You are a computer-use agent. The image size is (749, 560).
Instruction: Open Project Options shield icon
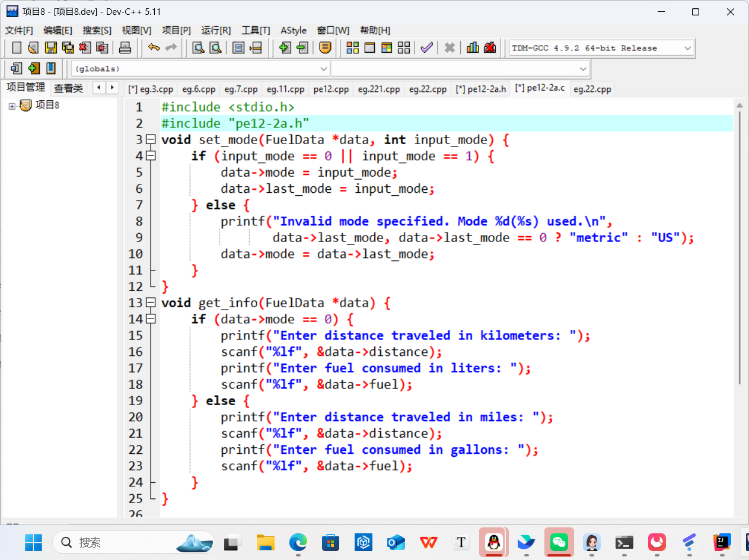pyautogui.click(x=324, y=48)
